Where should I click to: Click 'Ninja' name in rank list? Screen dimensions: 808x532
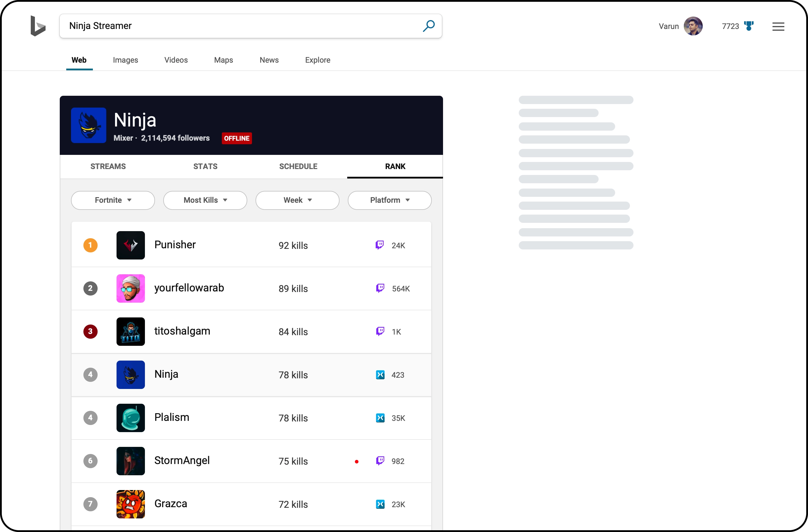point(166,374)
